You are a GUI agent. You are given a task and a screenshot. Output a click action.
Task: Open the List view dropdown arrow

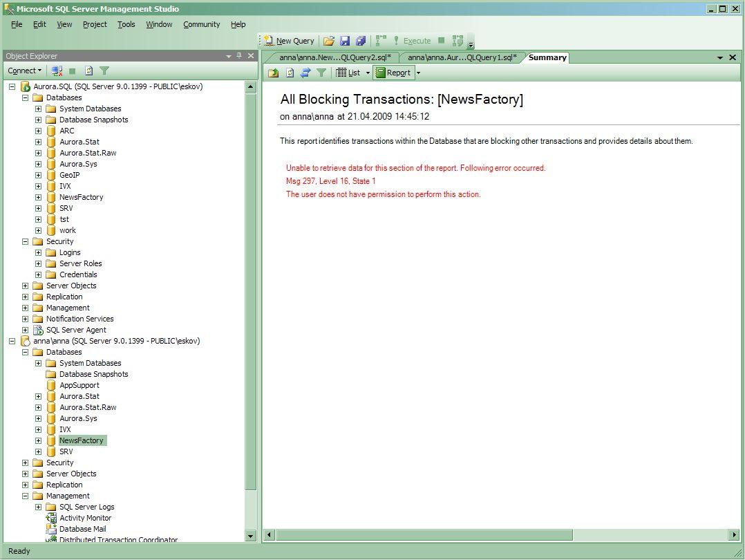[368, 73]
